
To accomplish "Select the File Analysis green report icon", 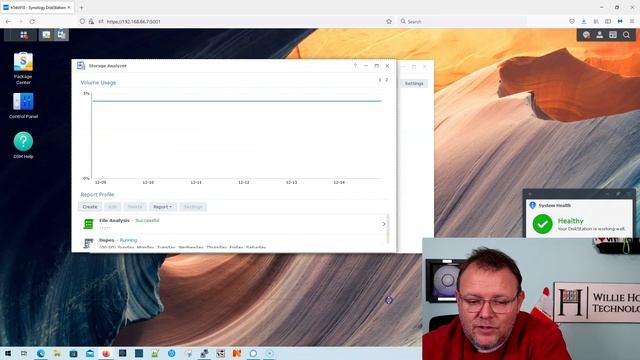I will [88, 224].
